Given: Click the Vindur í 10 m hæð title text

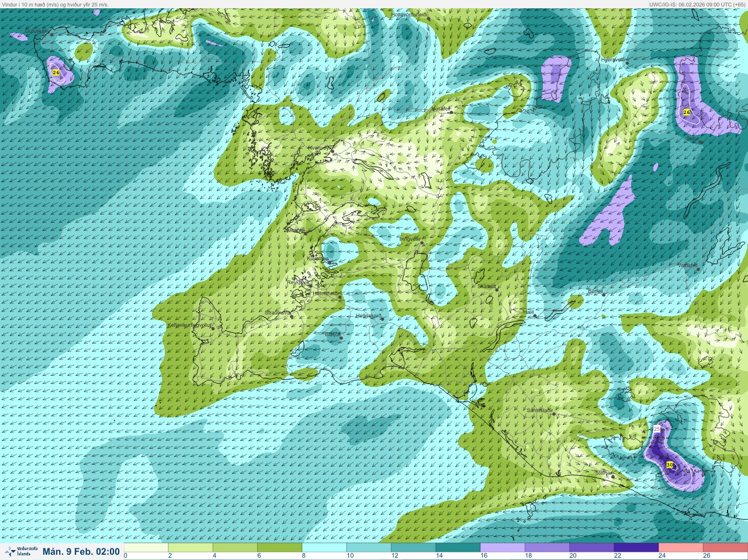Looking at the screenshot, I should tap(56, 4).
